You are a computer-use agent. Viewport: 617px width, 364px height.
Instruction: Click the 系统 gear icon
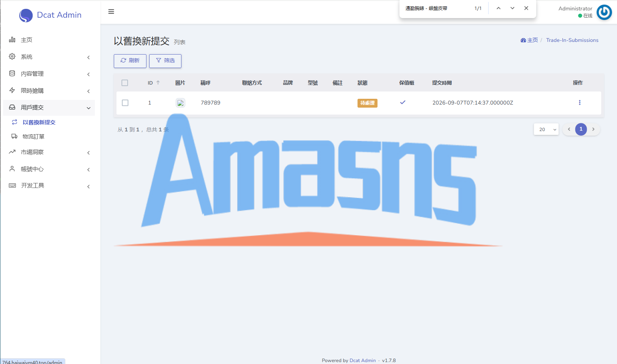pos(12,57)
